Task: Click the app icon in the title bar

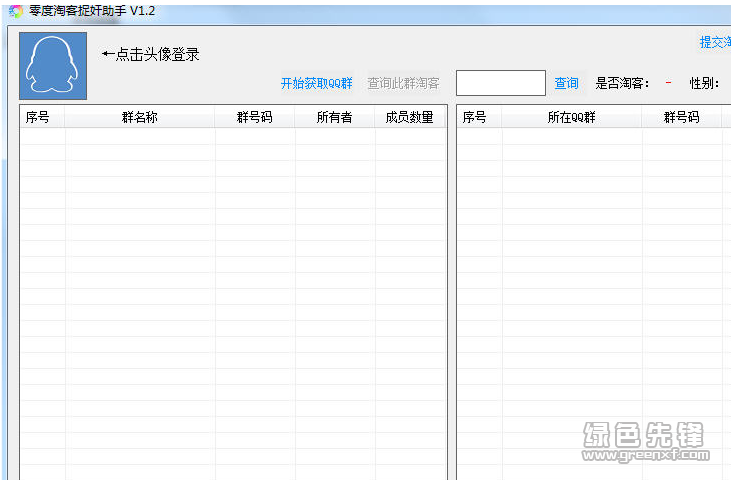Action: click(15, 11)
